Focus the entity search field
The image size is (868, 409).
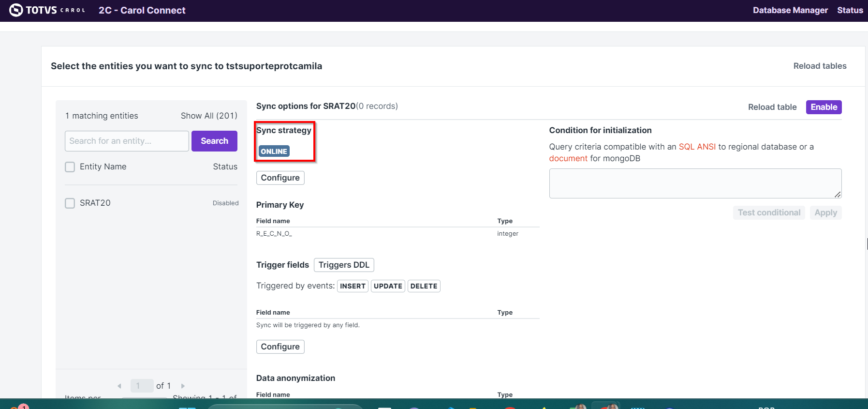point(127,141)
